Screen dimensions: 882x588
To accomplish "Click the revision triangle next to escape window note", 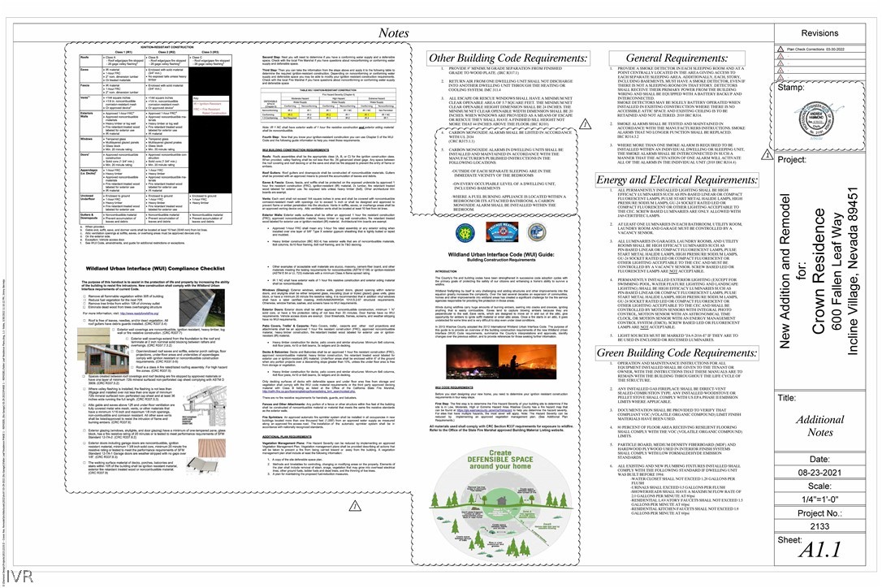I will (x=585, y=123).
